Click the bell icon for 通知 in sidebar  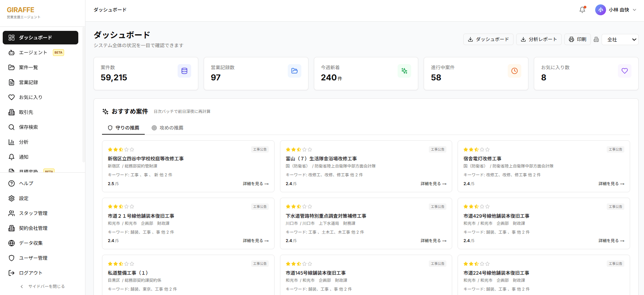pos(12,157)
